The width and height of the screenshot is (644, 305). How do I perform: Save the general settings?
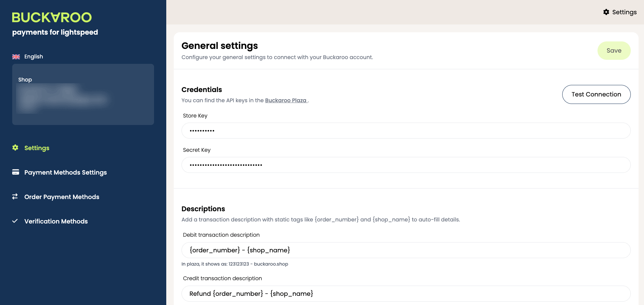(x=614, y=51)
